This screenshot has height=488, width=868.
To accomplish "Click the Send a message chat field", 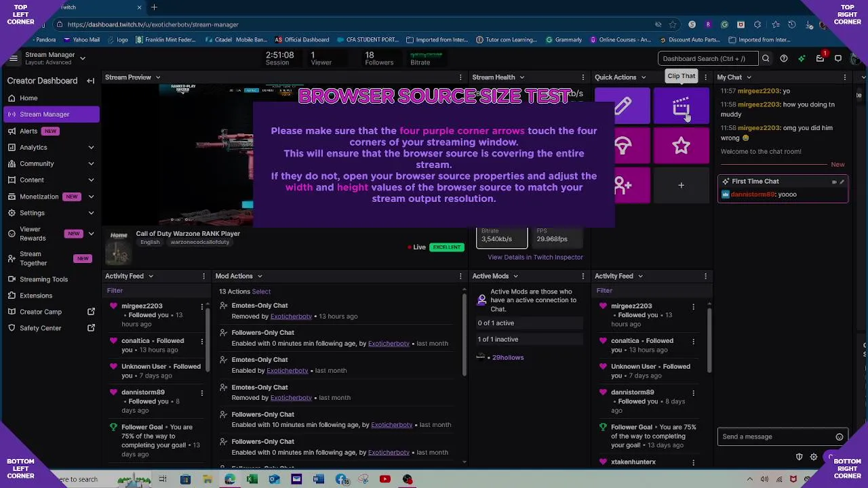I will [x=777, y=437].
